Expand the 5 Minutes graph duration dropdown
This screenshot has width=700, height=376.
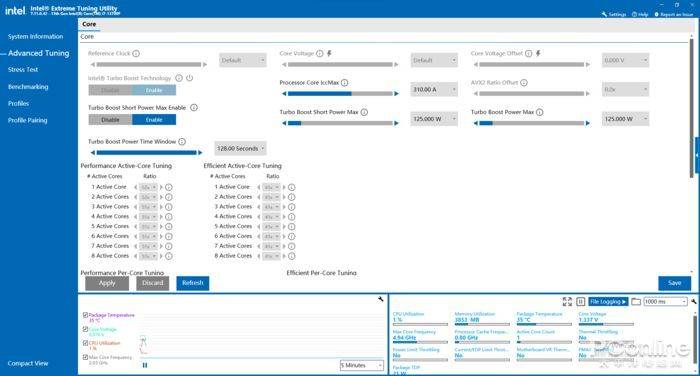point(362,365)
